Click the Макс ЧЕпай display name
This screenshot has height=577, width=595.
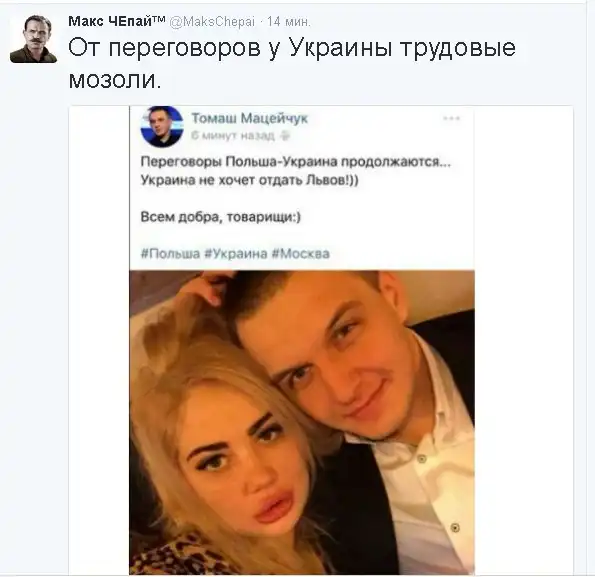pyautogui.click(x=116, y=21)
